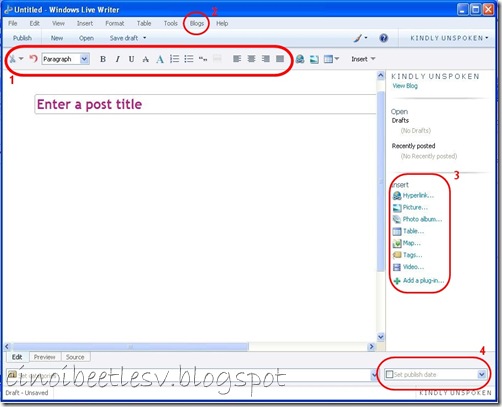Align text left
This screenshot has width=502, height=407.
pos(237,59)
